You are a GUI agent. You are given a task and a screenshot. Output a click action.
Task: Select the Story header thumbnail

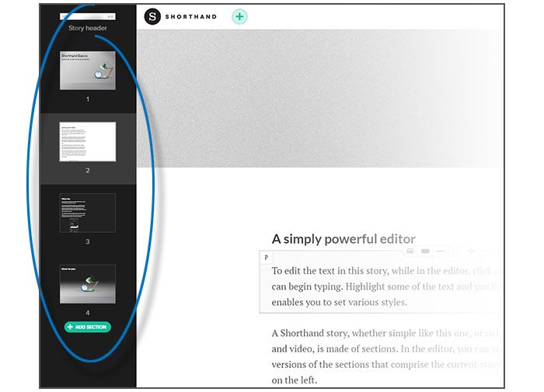(88, 16)
